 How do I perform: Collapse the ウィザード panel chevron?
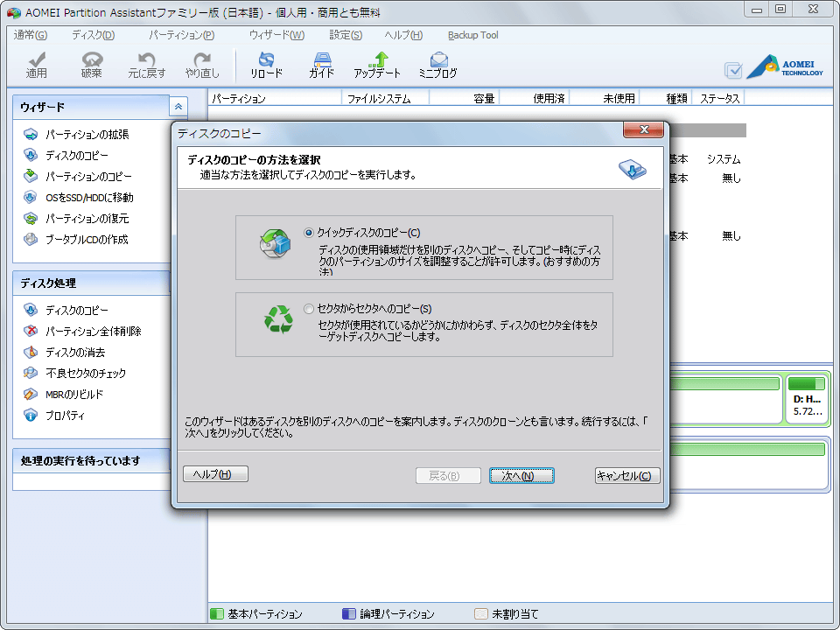[x=178, y=107]
